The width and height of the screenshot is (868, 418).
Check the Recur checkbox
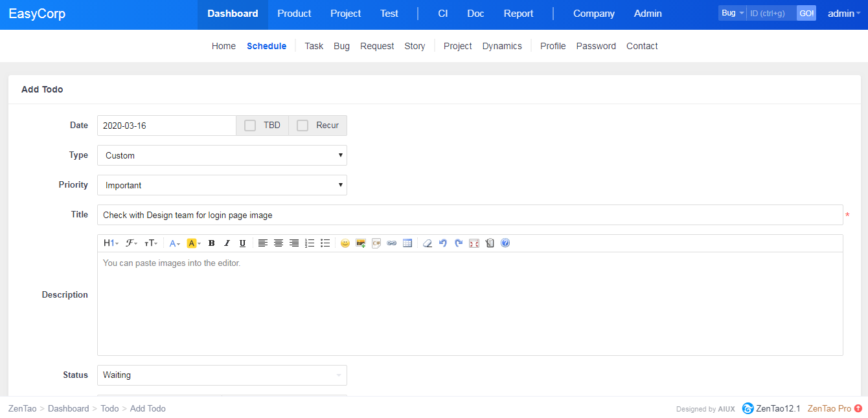pos(303,126)
